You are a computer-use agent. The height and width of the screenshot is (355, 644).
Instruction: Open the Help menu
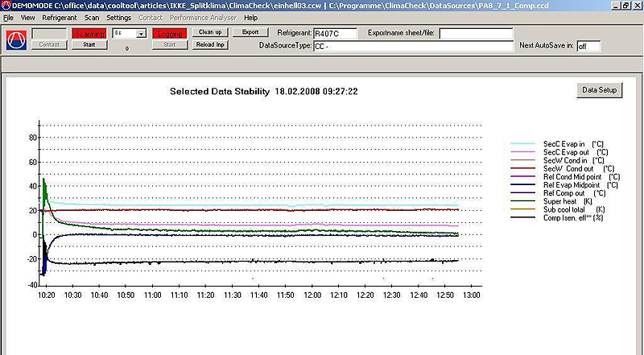(x=251, y=17)
